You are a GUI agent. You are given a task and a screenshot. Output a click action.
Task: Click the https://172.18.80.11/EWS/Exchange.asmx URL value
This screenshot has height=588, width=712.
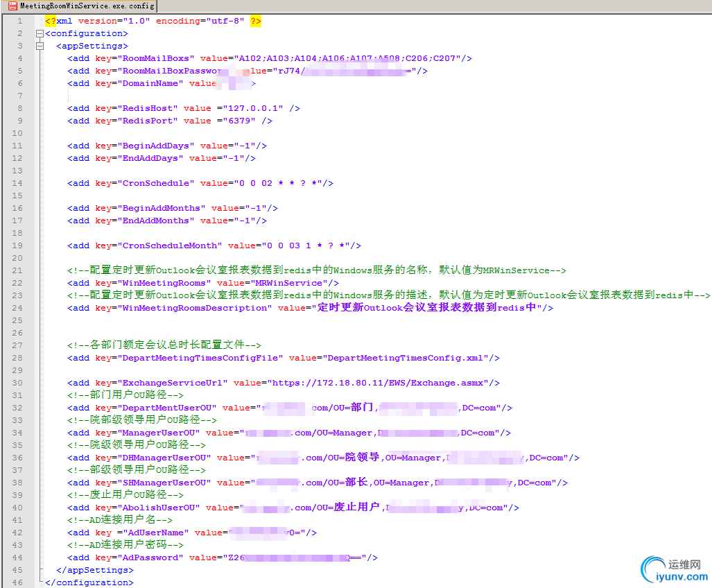(x=378, y=383)
